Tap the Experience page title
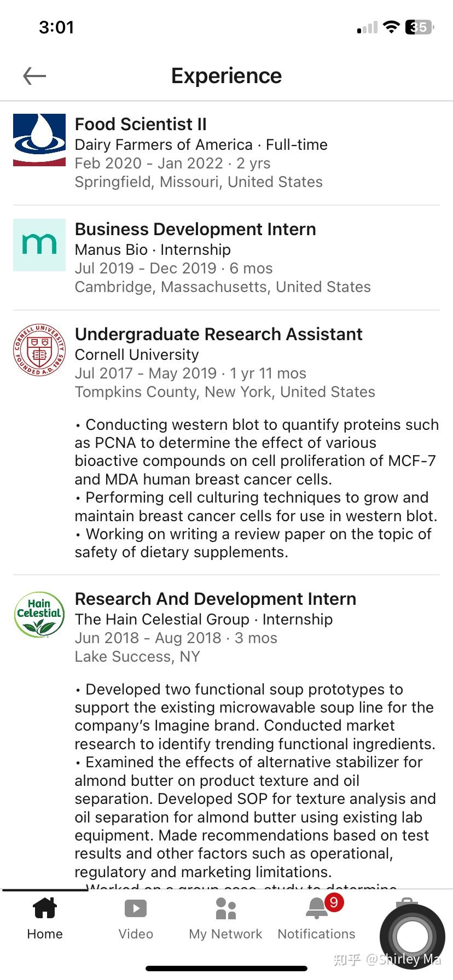 (x=226, y=76)
